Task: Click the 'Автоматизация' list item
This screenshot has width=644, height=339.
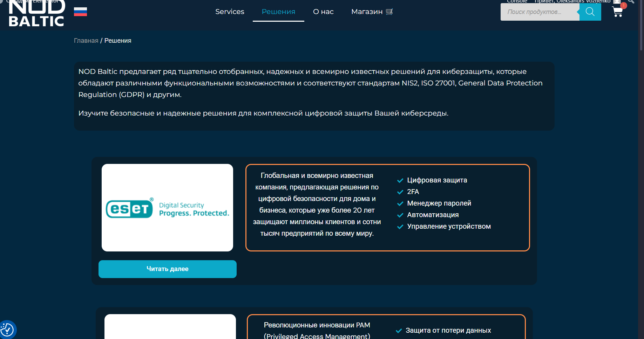Action: pos(433,215)
